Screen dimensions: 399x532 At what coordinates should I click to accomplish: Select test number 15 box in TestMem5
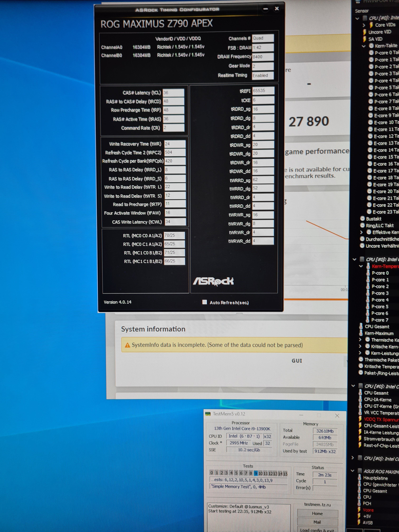coord(285,474)
